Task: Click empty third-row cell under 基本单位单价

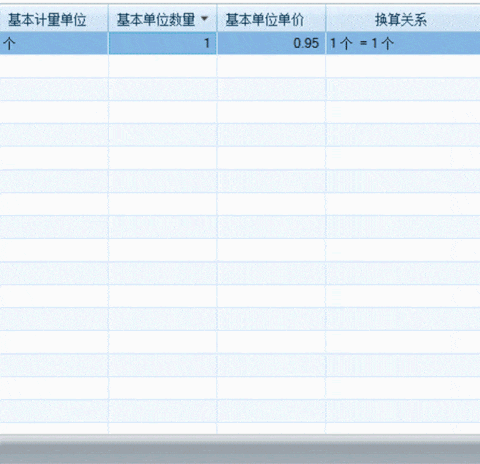Action: pos(271,89)
